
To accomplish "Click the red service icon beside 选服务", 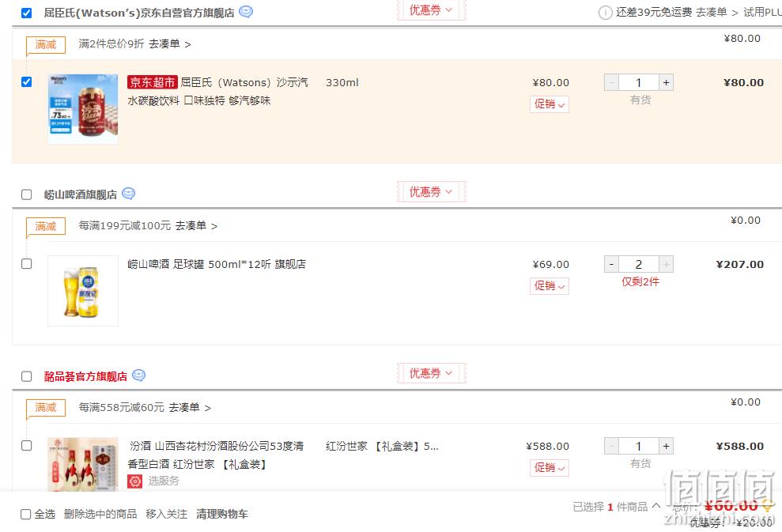I will tap(134, 481).
